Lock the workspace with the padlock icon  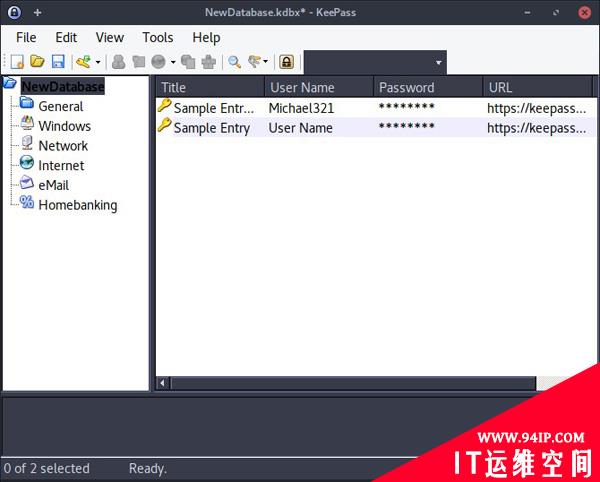287,62
